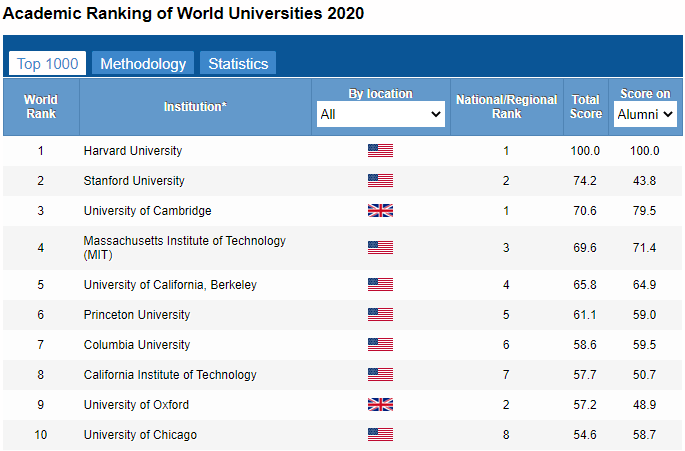This screenshot has height=451, width=685.
Task: Click the World Rank column header
Action: [41, 107]
